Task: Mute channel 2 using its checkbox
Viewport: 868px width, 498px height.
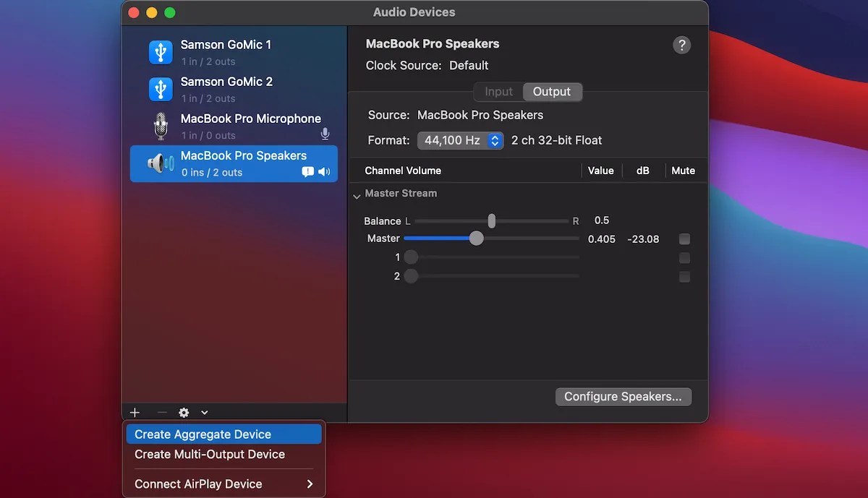Action: click(x=684, y=276)
